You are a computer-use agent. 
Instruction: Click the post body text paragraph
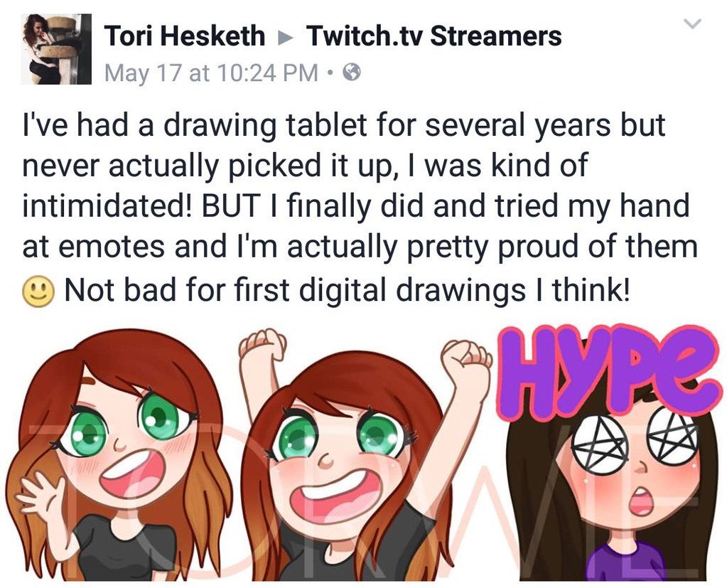click(x=360, y=208)
